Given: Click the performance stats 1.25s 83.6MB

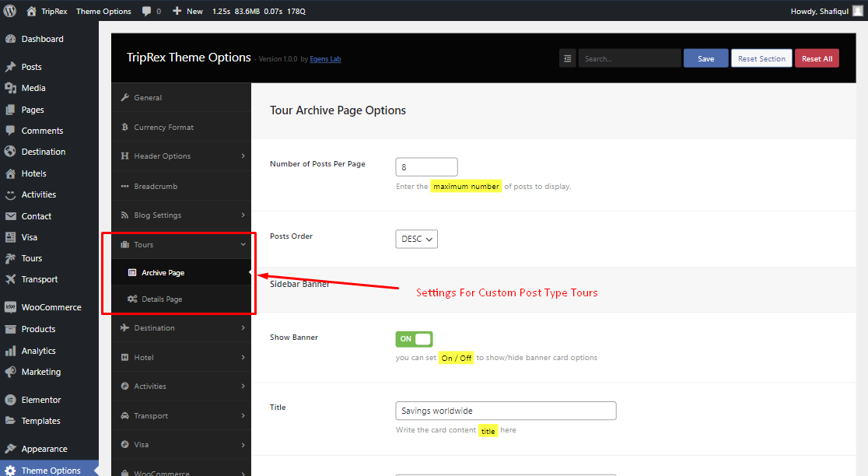Looking at the screenshot, I should [x=258, y=11].
